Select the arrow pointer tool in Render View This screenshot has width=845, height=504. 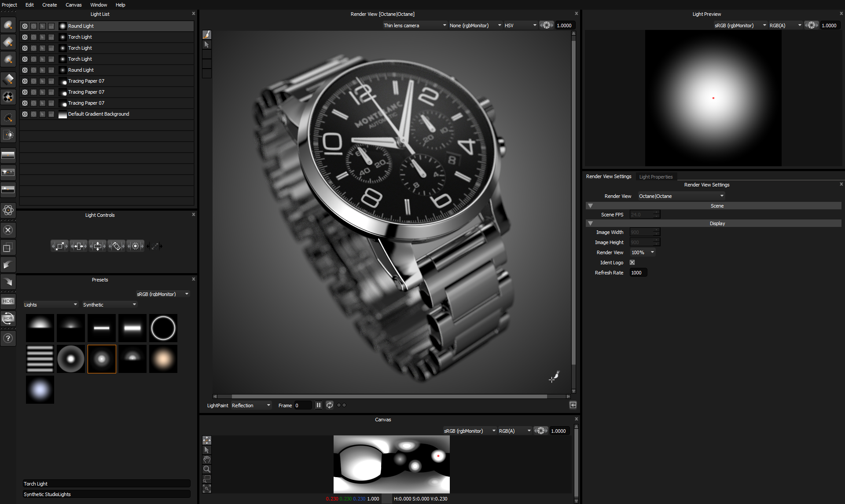click(x=207, y=44)
